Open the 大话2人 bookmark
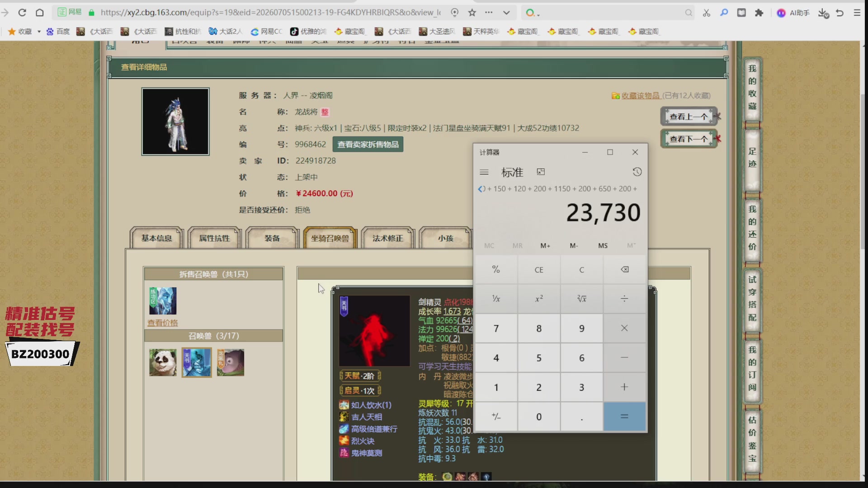This screenshot has height=488, width=868. click(x=226, y=32)
